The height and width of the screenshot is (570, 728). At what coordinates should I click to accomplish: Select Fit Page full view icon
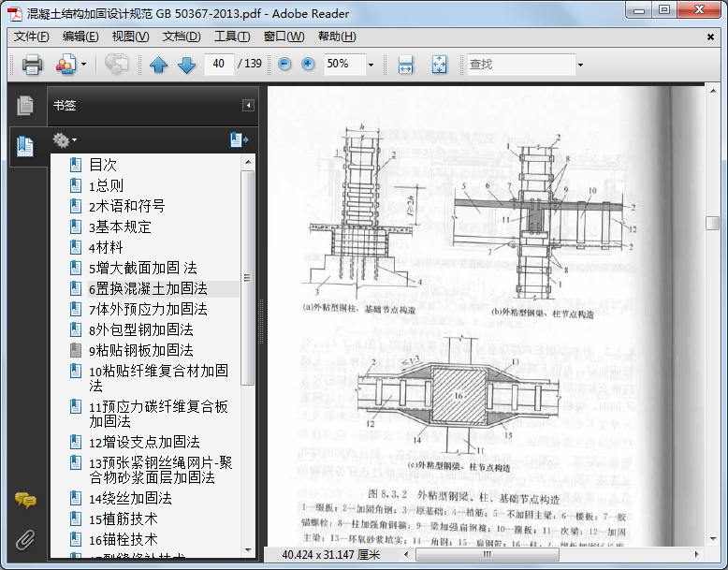pos(439,64)
